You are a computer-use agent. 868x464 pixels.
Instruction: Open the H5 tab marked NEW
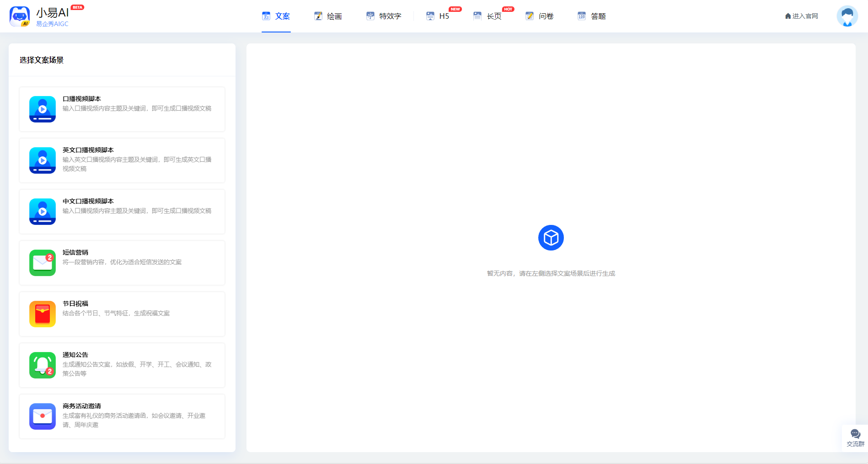[x=438, y=16]
